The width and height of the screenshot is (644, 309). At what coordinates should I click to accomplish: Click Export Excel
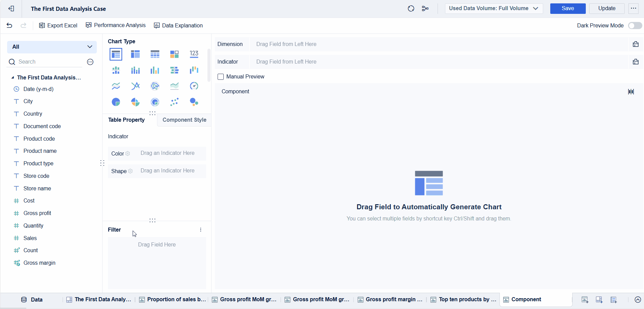click(x=58, y=26)
